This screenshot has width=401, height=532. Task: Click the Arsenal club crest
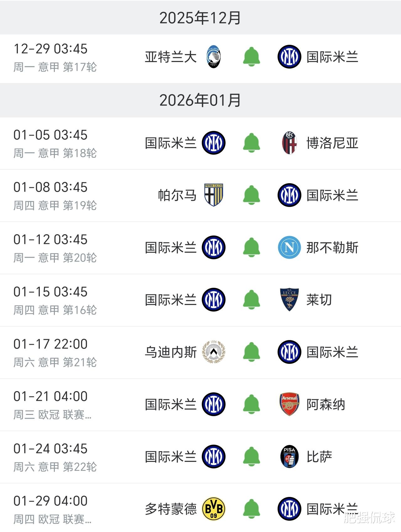point(289,404)
